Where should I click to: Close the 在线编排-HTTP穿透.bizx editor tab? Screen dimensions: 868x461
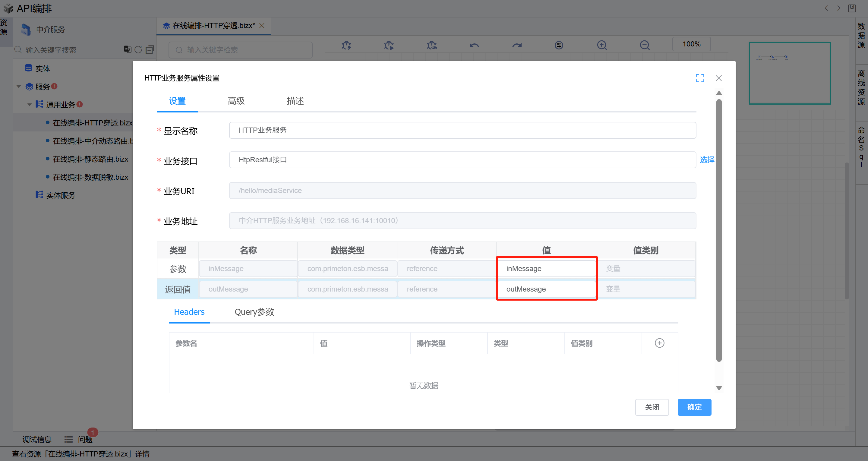point(262,26)
